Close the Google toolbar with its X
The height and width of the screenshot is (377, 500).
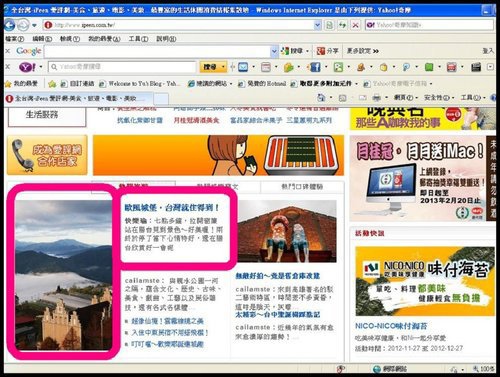[x=8, y=51]
